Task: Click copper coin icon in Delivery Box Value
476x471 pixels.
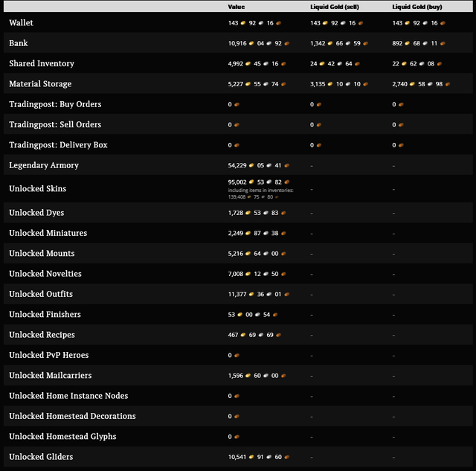Action: (237, 145)
